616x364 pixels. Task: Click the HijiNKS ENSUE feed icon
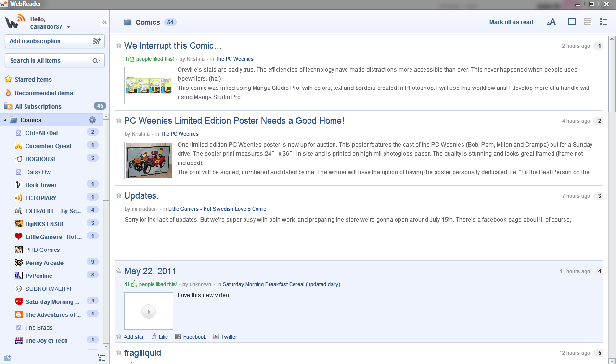[x=19, y=224]
